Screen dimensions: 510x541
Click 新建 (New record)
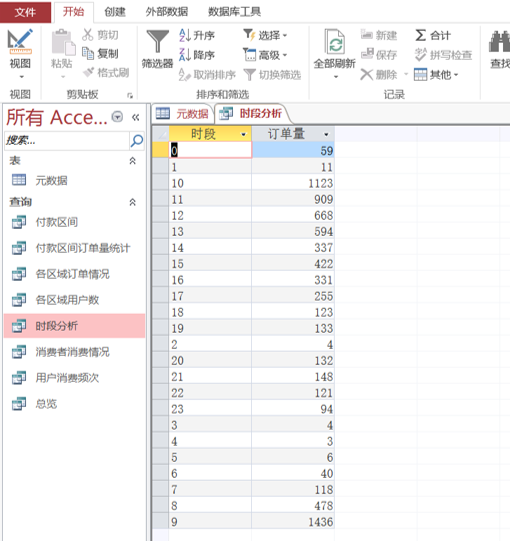pos(379,35)
